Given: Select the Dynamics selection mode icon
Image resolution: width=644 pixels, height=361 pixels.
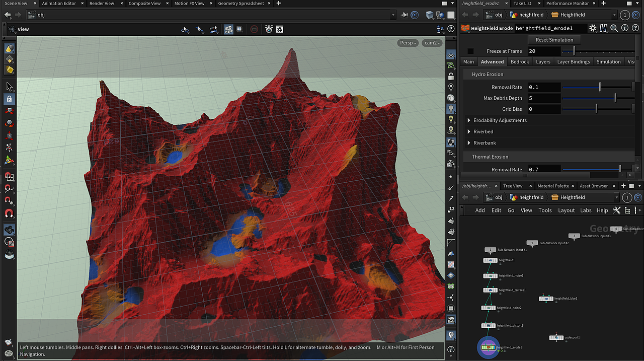Looking at the screenshot, I should pos(9,70).
